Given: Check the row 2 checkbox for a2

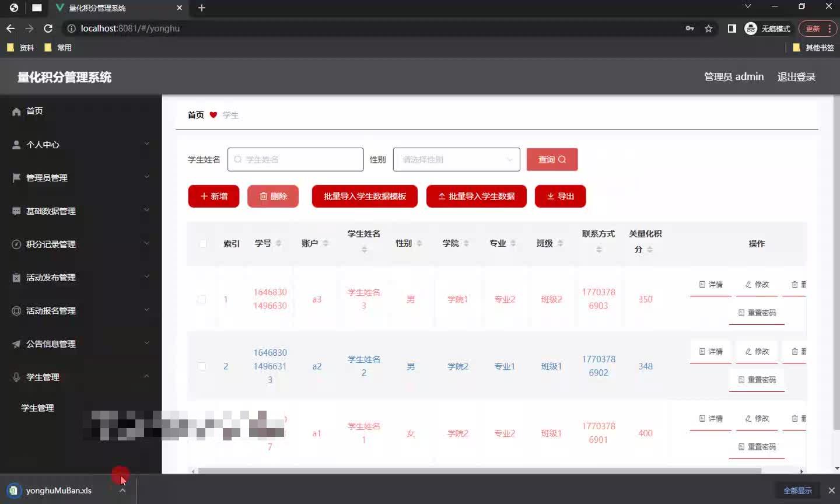Looking at the screenshot, I should pyautogui.click(x=202, y=366).
